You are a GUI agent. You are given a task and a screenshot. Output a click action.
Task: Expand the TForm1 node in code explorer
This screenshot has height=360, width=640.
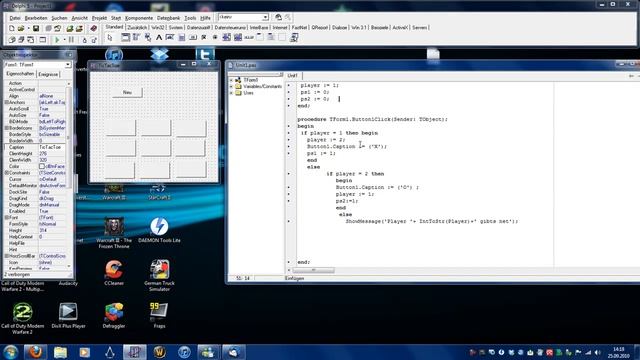tap(231, 80)
